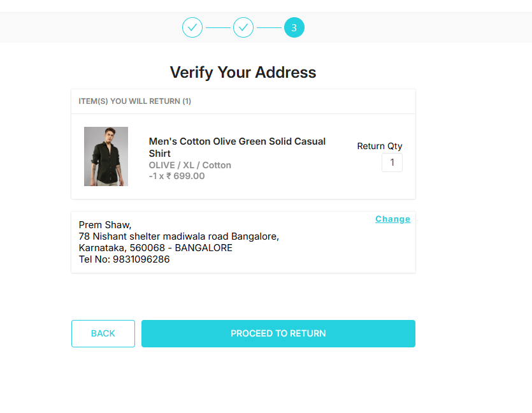532x413 pixels.
Task: Click the connector line between steps one and two
Action: 218,27
